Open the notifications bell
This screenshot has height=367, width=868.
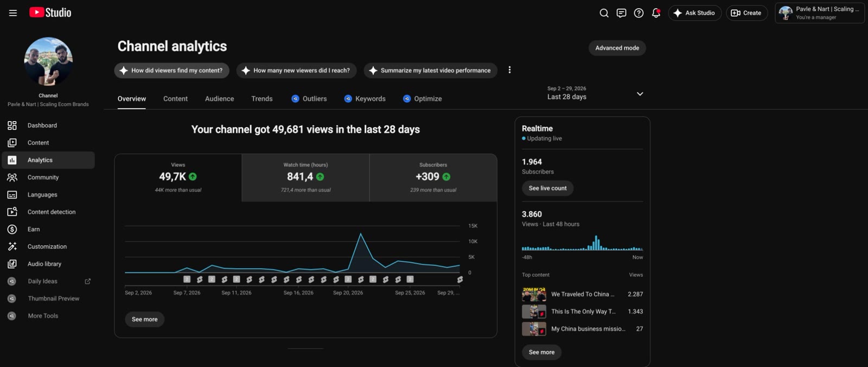click(656, 13)
